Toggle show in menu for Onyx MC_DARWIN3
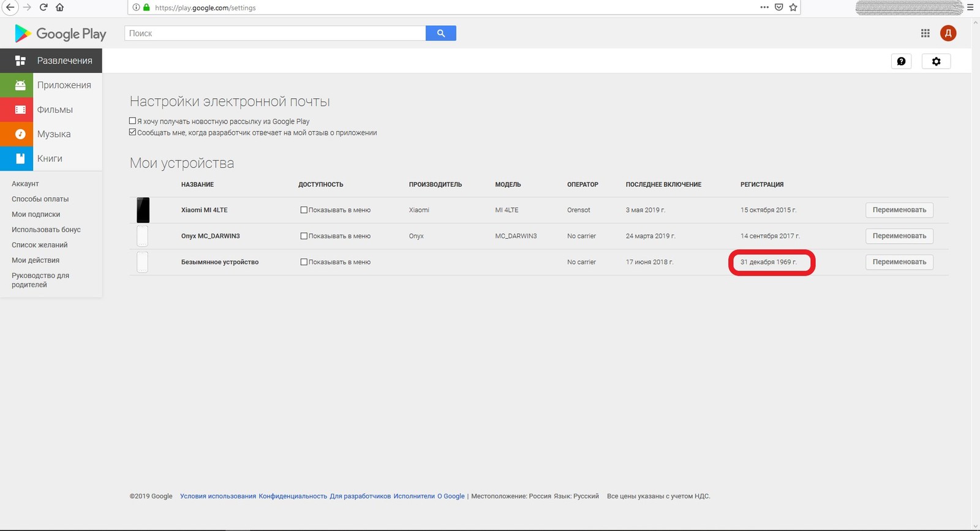This screenshot has width=980, height=531. 304,236
